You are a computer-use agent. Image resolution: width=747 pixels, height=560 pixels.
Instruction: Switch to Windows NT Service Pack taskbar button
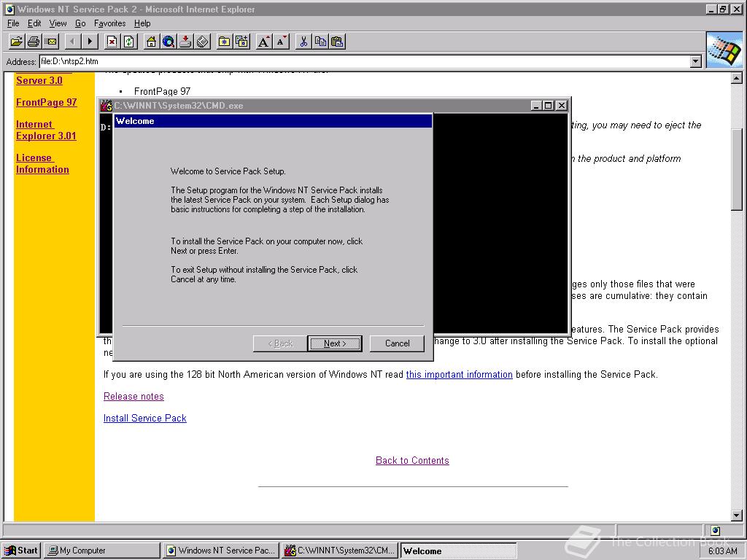[x=220, y=551]
